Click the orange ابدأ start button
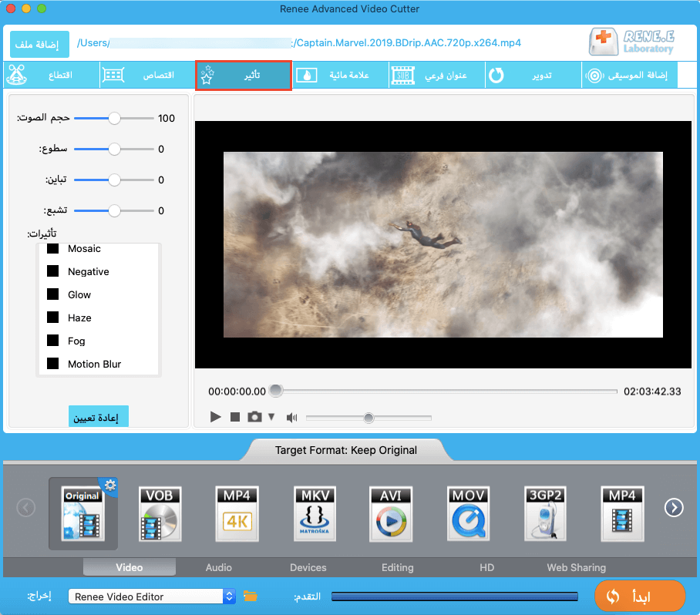This screenshot has width=700, height=615. click(640, 596)
